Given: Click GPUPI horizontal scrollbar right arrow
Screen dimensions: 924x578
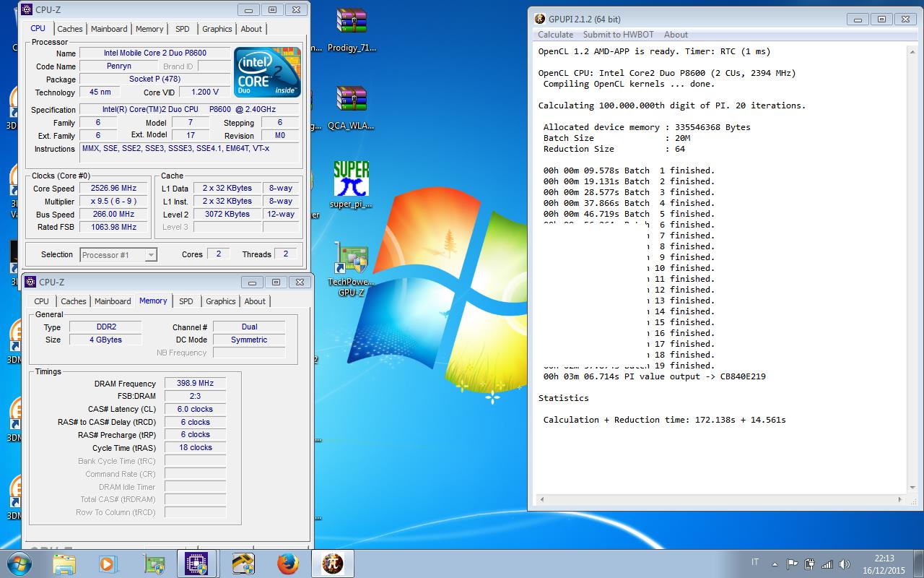Looking at the screenshot, I should pos(900,499).
